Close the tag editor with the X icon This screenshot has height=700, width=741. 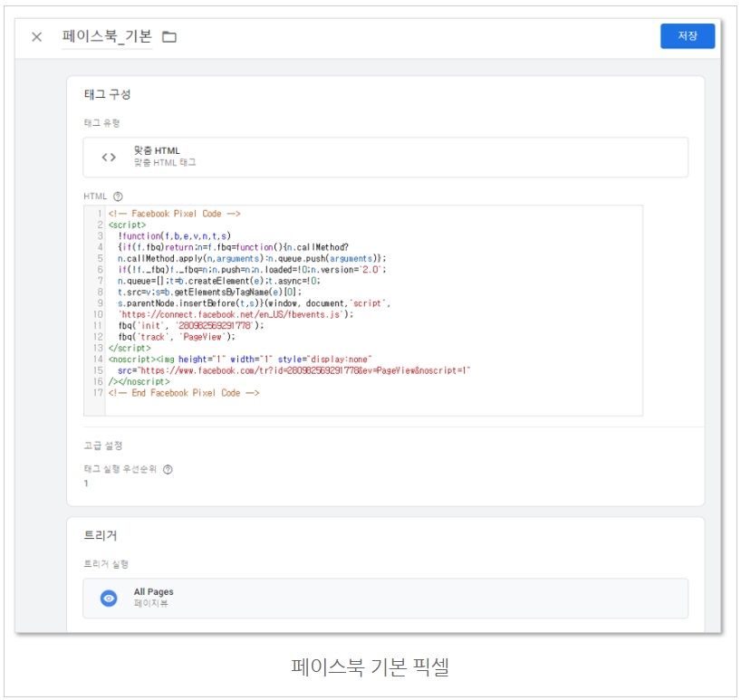point(36,37)
